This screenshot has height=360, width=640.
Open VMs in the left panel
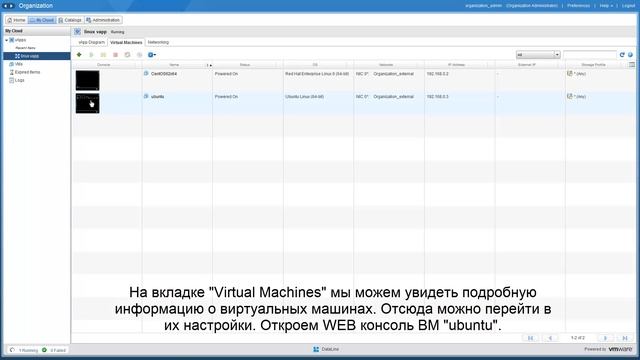point(16,64)
